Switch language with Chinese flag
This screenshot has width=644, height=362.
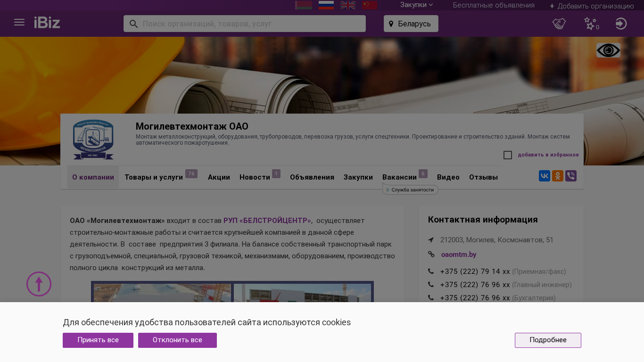[370, 5]
